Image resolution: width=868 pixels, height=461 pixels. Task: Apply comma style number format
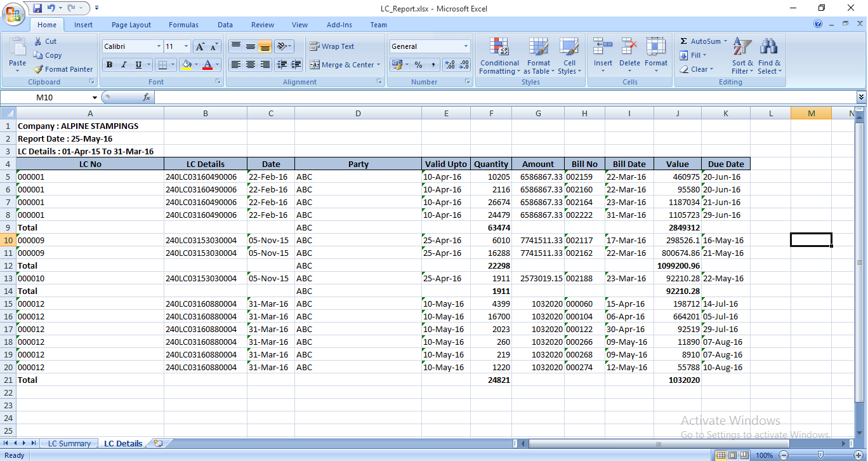(433, 65)
